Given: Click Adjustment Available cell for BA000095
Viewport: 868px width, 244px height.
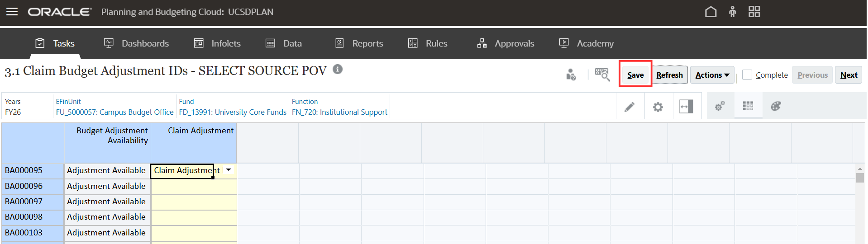Looking at the screenshot, I should click(107, 171).
